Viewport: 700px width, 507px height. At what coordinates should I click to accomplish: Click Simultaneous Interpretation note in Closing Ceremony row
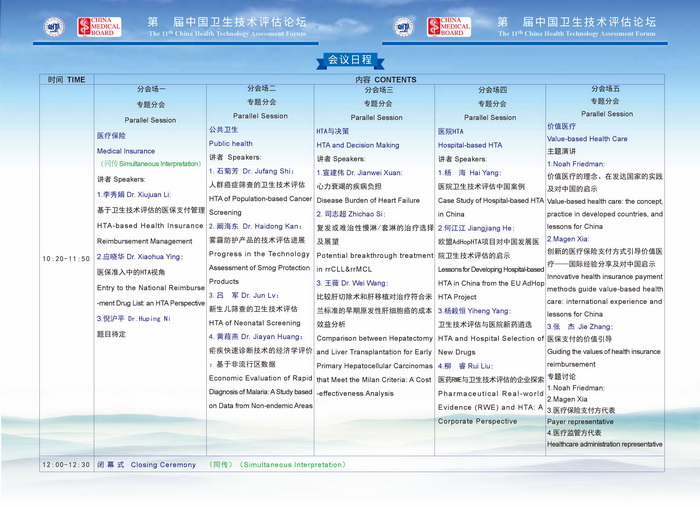[x=277, y=465]
